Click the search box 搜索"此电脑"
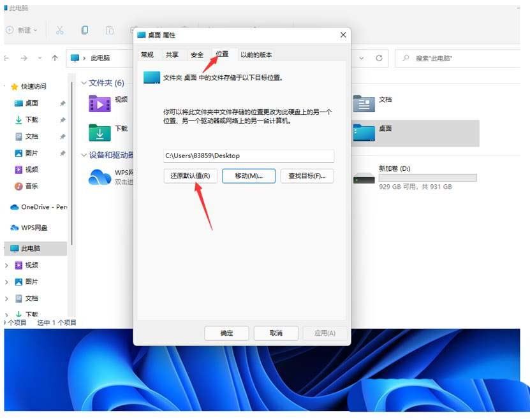530x420 pixels. click(x=457, y=59)
